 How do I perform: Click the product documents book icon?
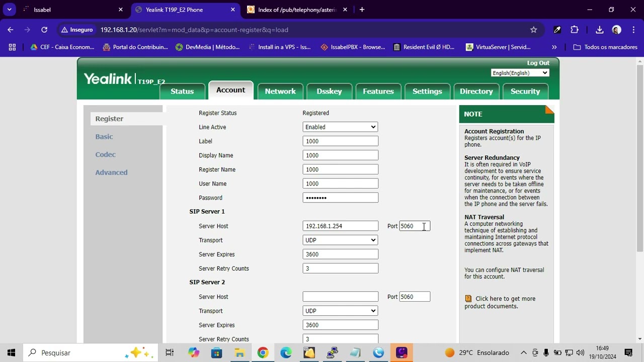[x=468, y=298]
